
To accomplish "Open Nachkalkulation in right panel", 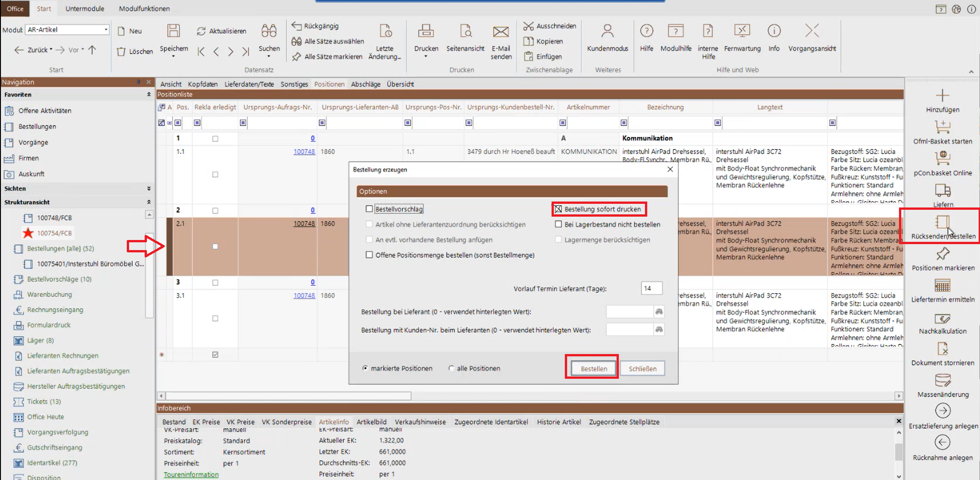I will (942, 318).
